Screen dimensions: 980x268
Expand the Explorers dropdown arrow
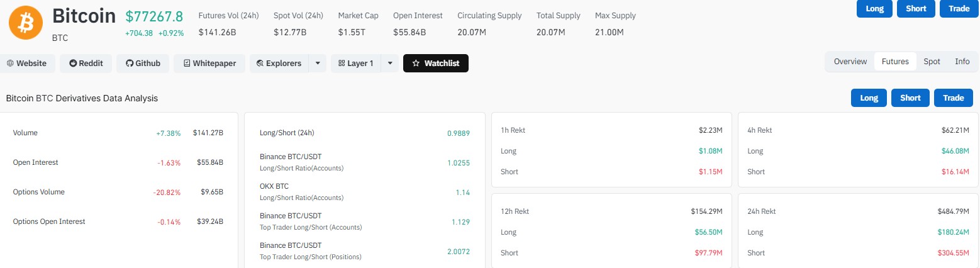318,64
